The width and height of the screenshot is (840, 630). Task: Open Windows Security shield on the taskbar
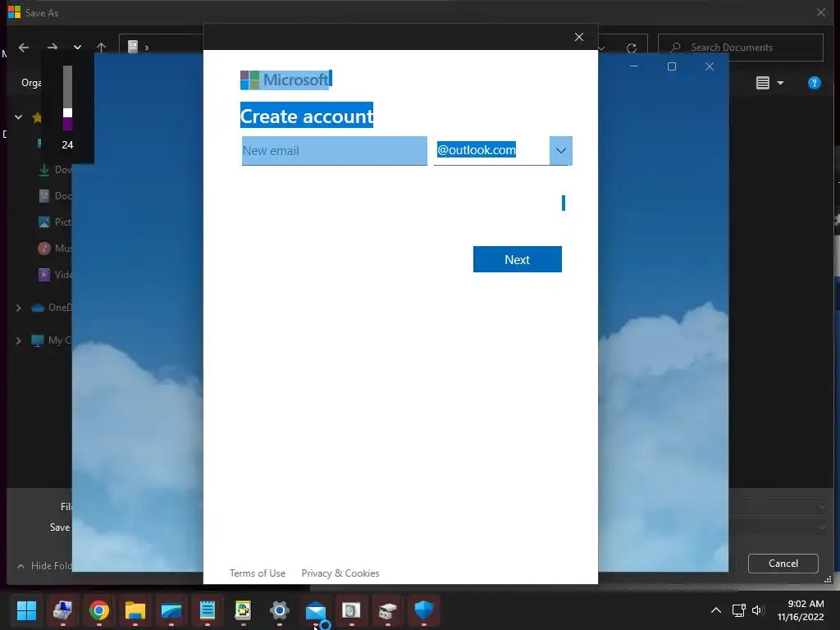pos(424,610)
